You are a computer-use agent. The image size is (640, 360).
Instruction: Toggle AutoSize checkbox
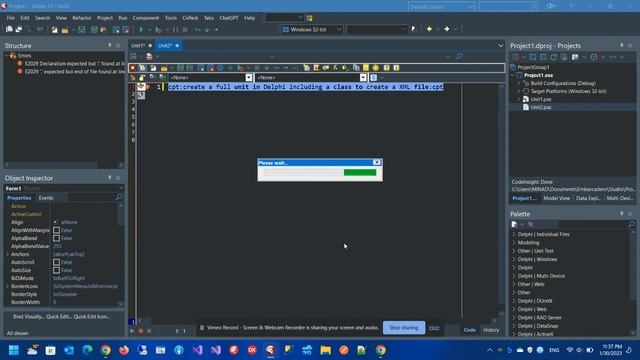point(56,270)
